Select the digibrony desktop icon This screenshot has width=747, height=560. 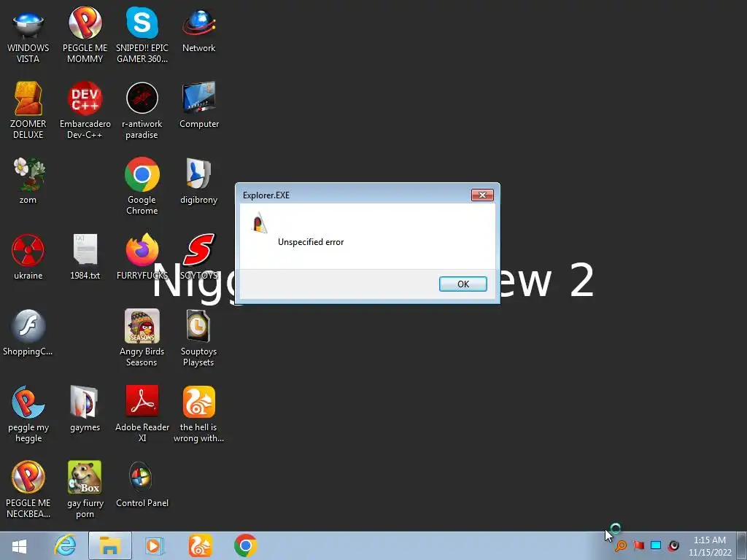coord(198,181)
